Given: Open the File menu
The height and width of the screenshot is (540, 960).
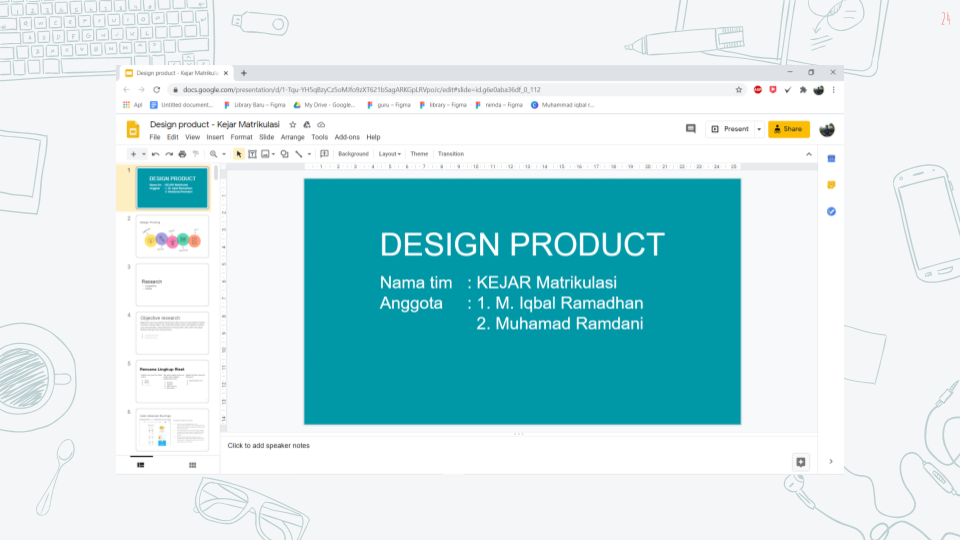Looking at the screenshot, I should [155, 137].
